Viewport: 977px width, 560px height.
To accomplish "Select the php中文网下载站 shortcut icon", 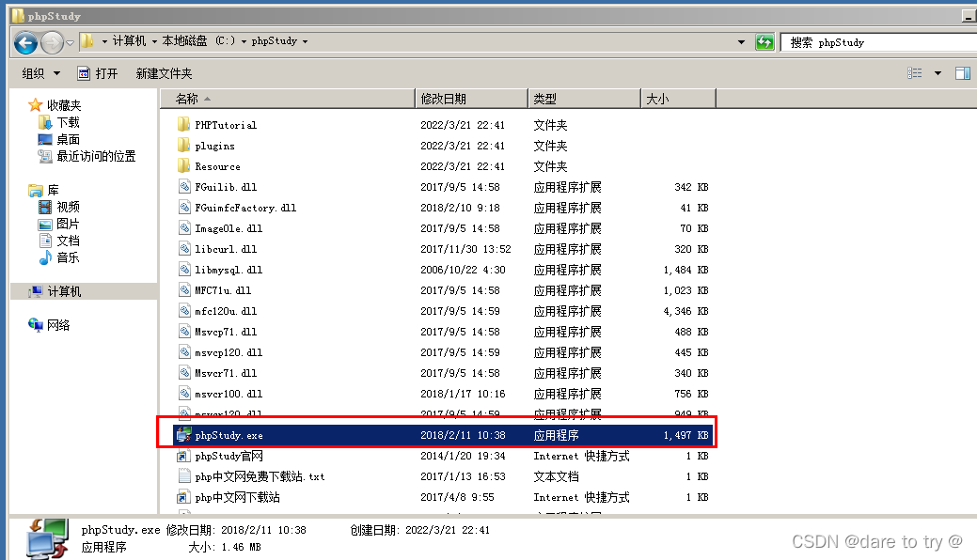I will click(x=183, y=496).
